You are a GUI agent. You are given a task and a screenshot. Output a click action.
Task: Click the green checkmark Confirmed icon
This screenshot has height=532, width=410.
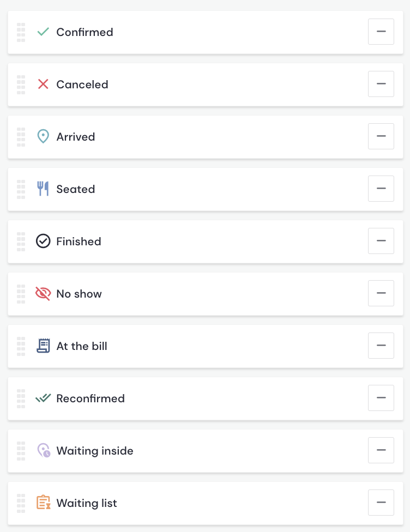[43, 32]
